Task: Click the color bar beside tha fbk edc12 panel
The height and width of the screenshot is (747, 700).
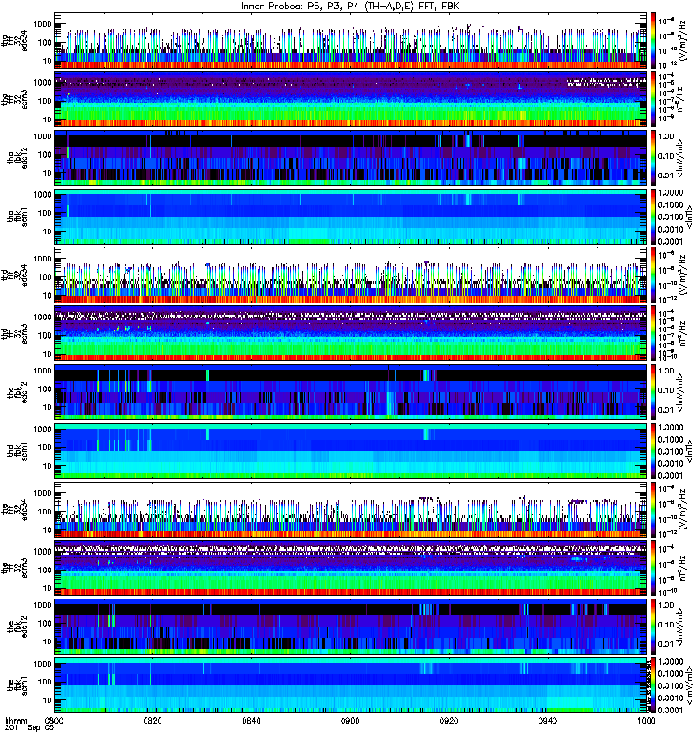Action: point(653,158)
